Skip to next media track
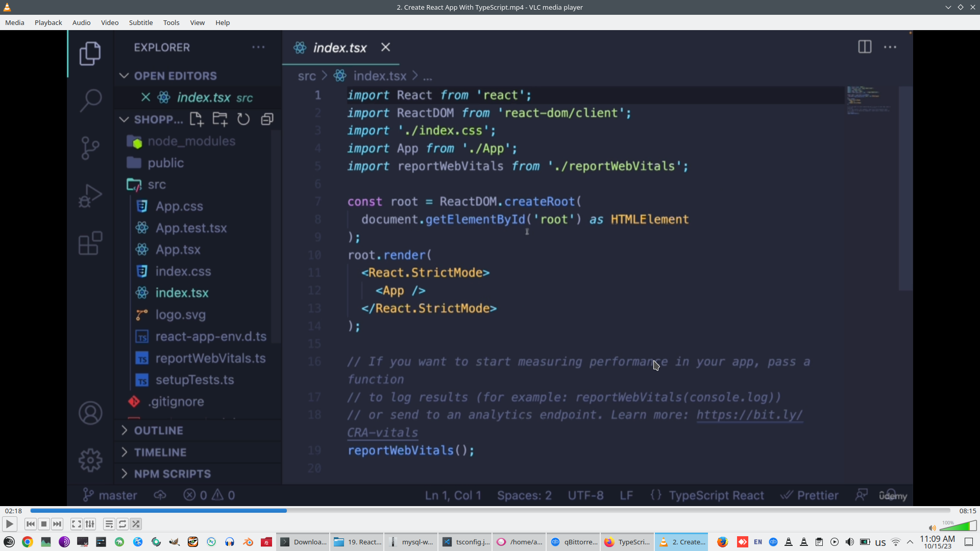This screenshot has width=980, height=551. tap(57, 524)
